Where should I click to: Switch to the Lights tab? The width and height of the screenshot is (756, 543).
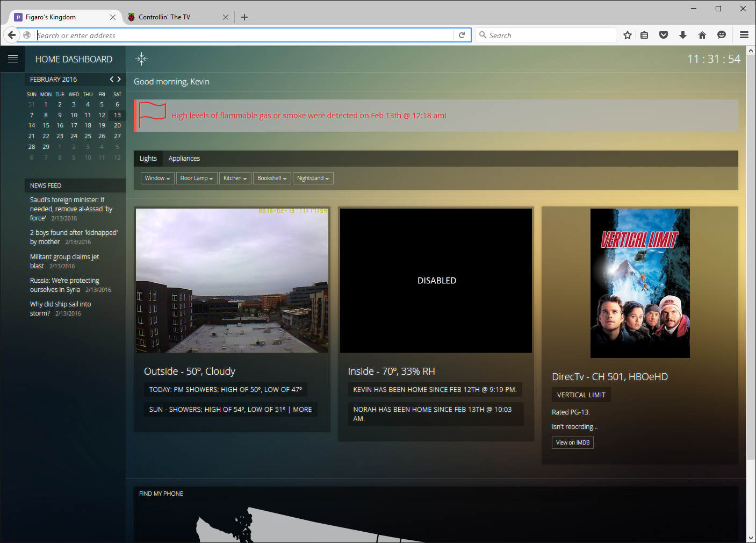[x=148, y=159]
